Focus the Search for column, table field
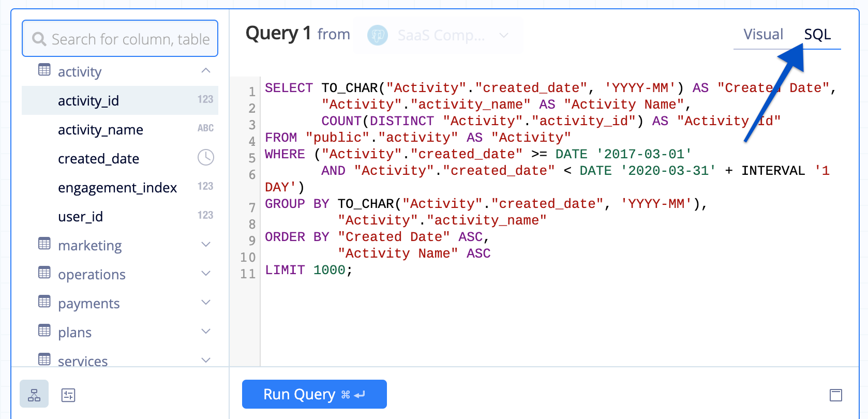This screenshot has width=868, height=419. coord(129,39)
